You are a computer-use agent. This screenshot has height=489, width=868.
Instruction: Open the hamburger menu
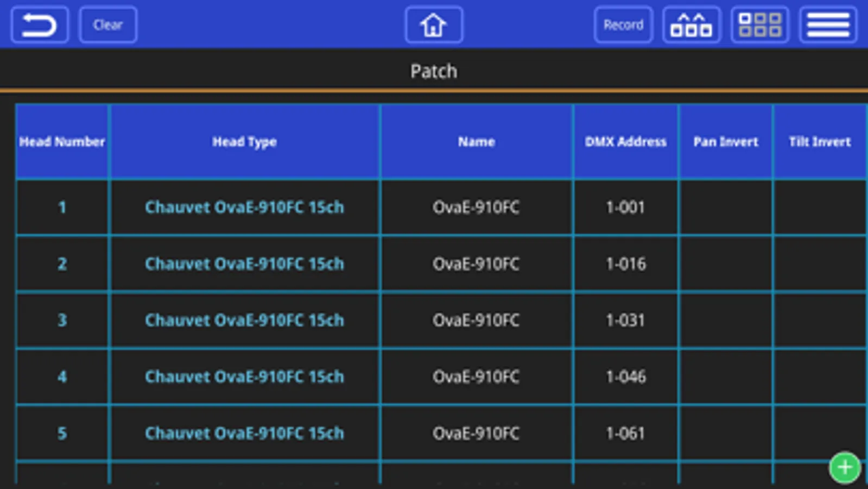tap(828, 25)
